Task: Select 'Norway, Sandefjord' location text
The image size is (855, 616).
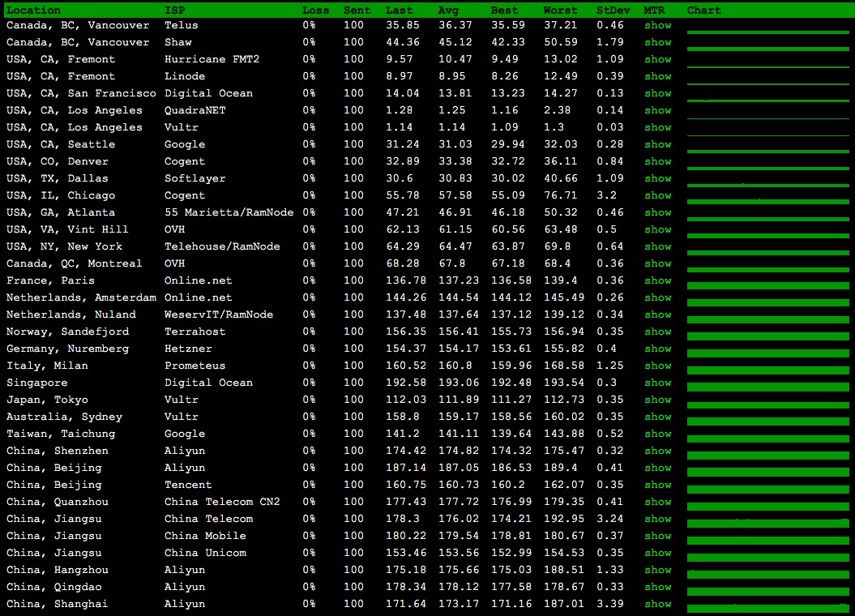Action: tap(67, 332)
